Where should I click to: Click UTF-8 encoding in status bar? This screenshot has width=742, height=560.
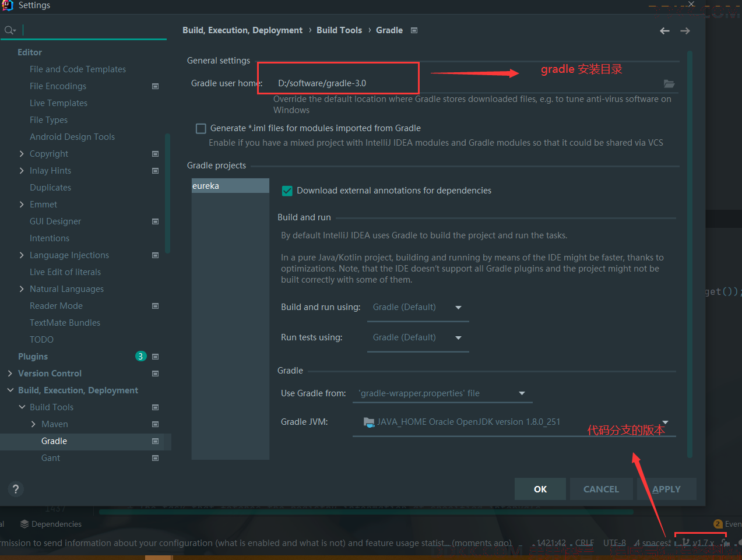[x=614, y=543]
